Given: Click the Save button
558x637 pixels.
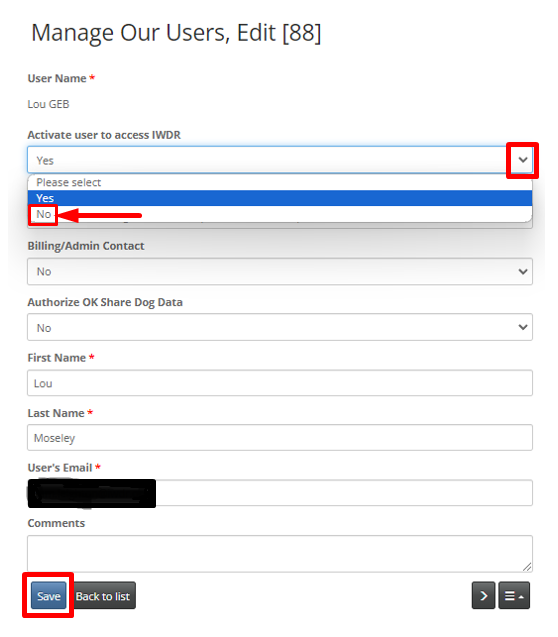Looking at the screenshot, I should [49, 596].
